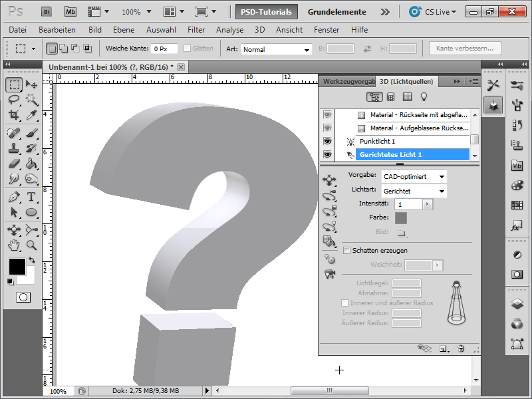This screenshot has width=532, height=399.
Task: Click the black foreground color swatch
Action: pos(17,267)
